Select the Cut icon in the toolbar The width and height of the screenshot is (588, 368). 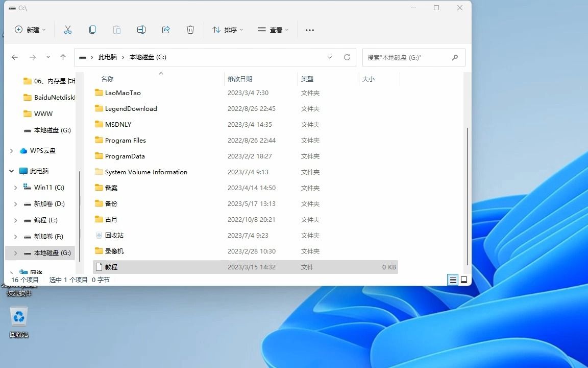coord(68,30)
